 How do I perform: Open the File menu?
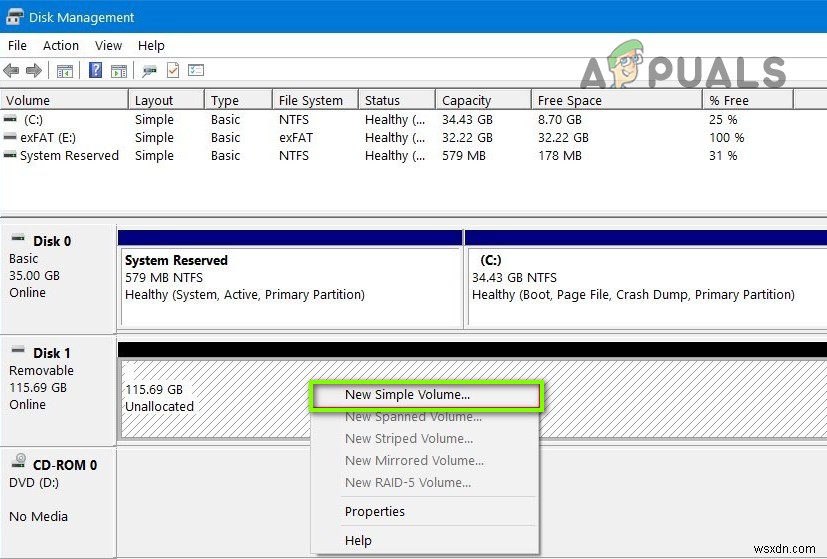17,46
